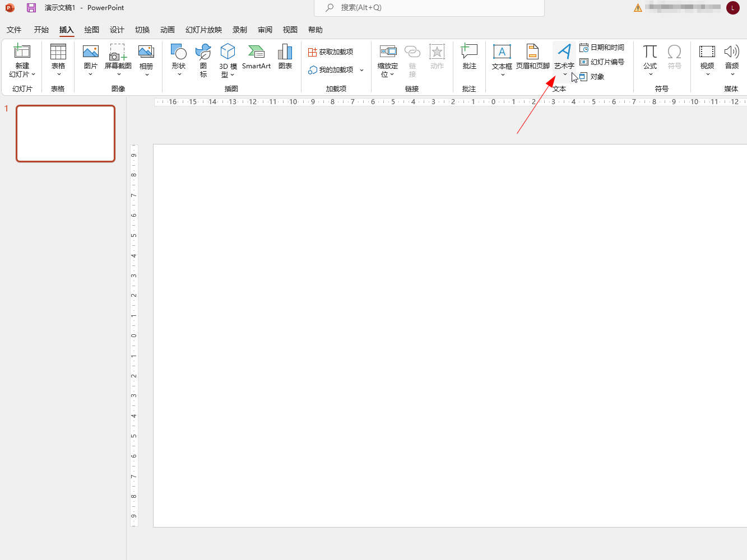Click the Audio (音频) icon
This screenshot has width=747, height=560.
[x=732, y=52]
